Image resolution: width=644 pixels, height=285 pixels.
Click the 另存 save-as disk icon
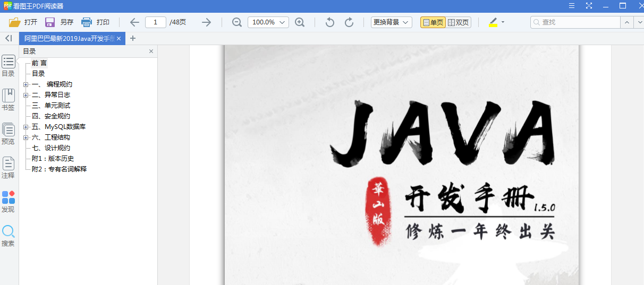point(50,22)
